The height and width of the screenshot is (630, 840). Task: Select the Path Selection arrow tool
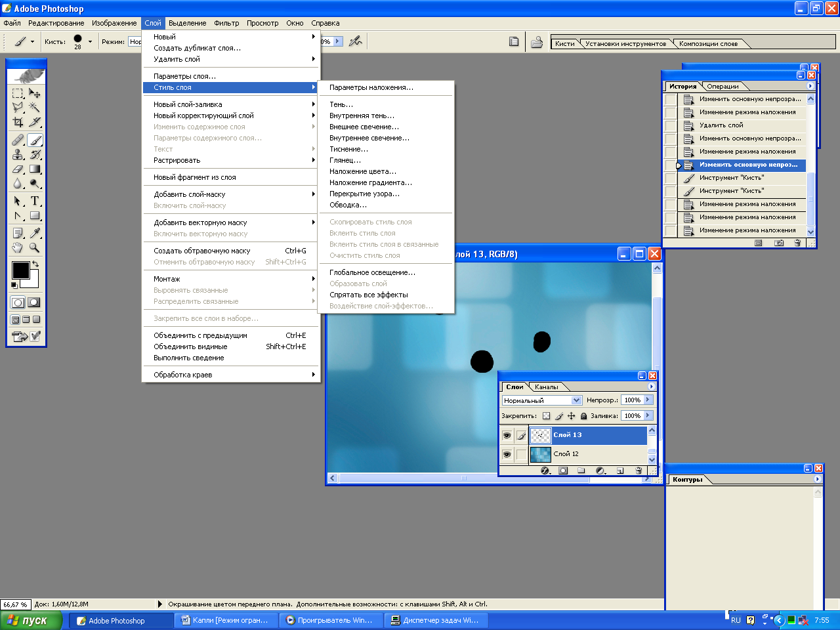click(x=18, y=201)
